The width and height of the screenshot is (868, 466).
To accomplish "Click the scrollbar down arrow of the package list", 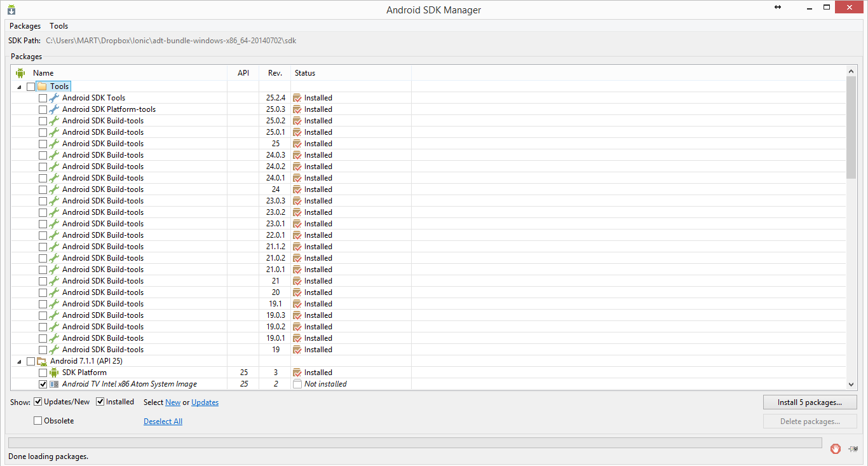I will pyautogui.click(x=851, y=385).
